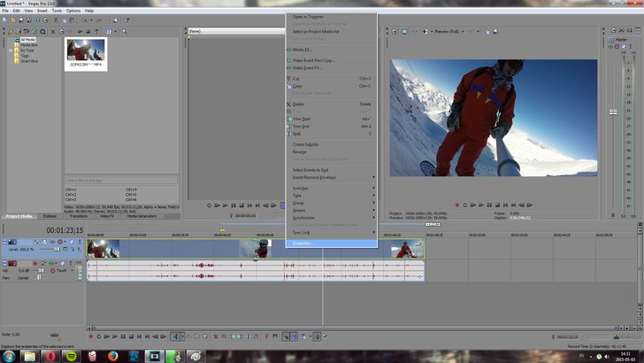Viewport: 644px width, 363px height.
Task: Open the Media Generators tab
Action: coord(142,216)
